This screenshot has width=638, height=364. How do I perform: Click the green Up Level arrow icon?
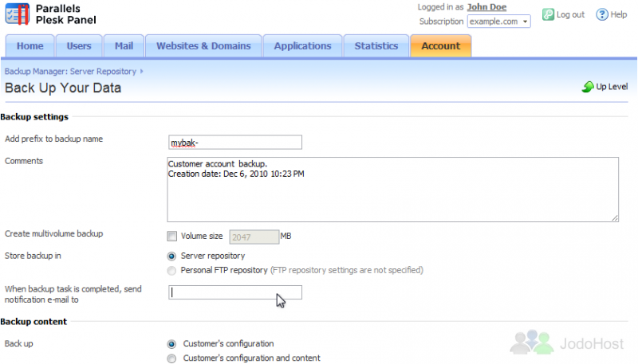point(588,87)
